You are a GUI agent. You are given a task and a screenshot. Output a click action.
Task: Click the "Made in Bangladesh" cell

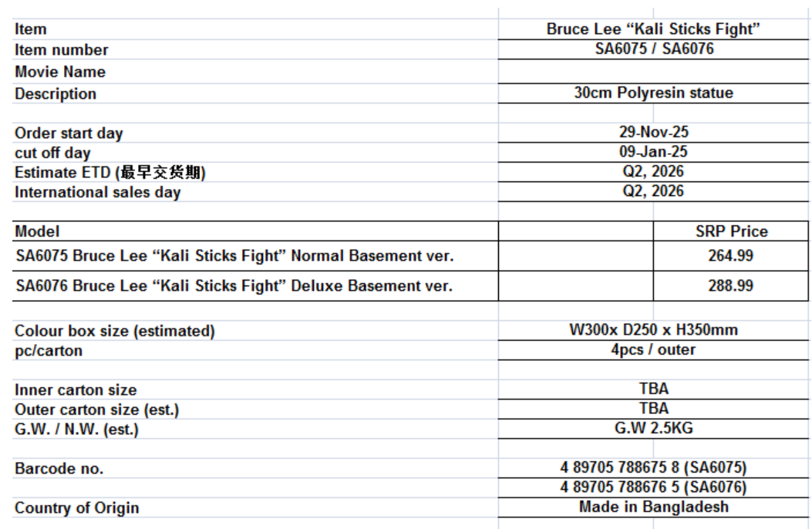[x=653, y=507]
